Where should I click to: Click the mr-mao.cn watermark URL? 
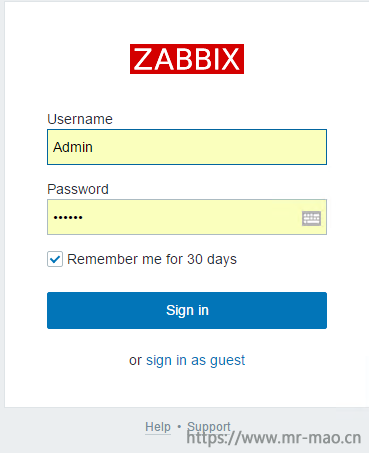point(274,438)
